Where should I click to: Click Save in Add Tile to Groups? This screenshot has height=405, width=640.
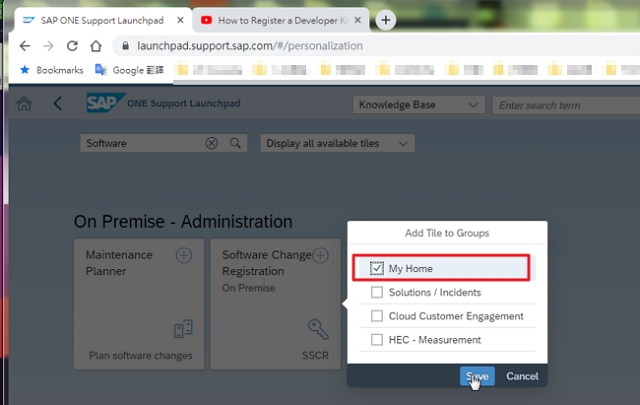point(477,376)
